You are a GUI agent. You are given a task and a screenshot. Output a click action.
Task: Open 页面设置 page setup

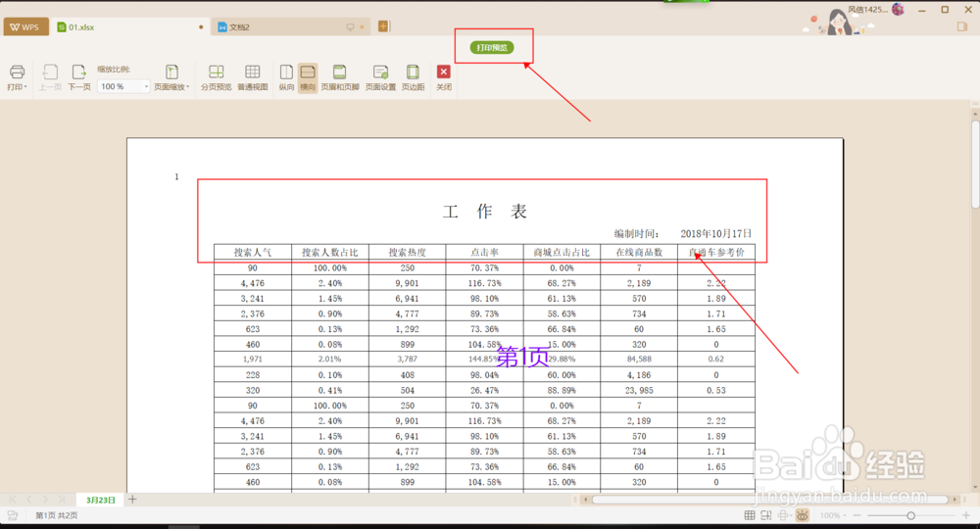pyautogui.click(x=380, y=78)
